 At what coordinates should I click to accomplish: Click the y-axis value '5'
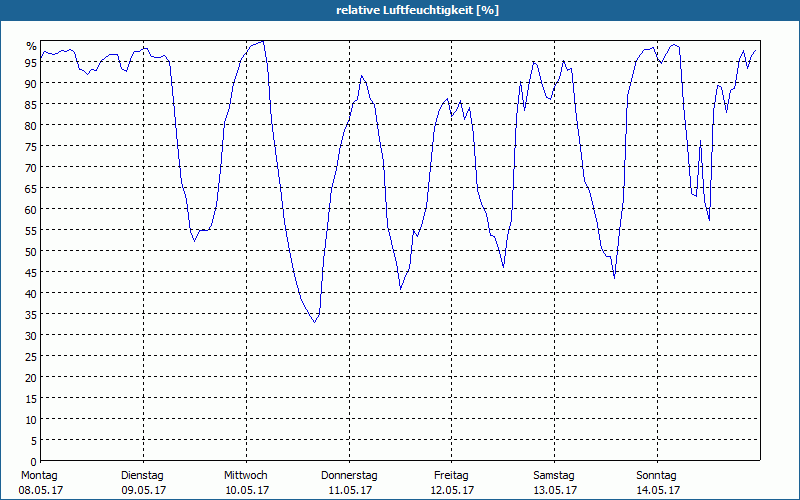point(34,440)
